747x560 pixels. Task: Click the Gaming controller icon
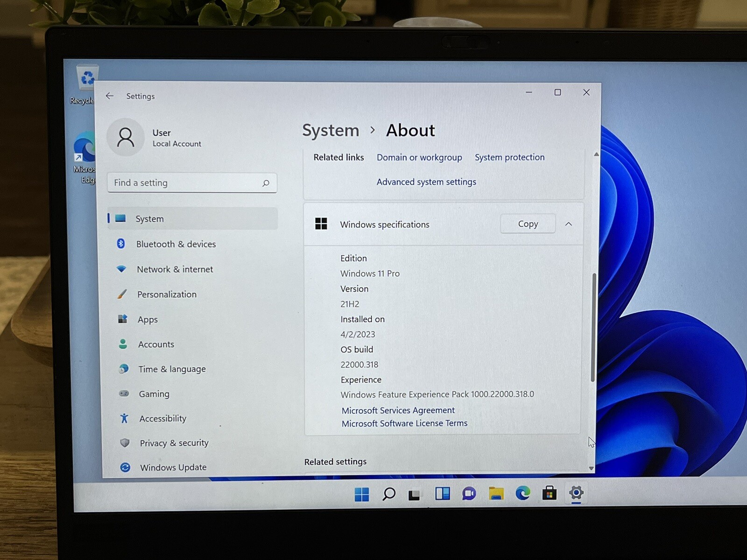124,393
